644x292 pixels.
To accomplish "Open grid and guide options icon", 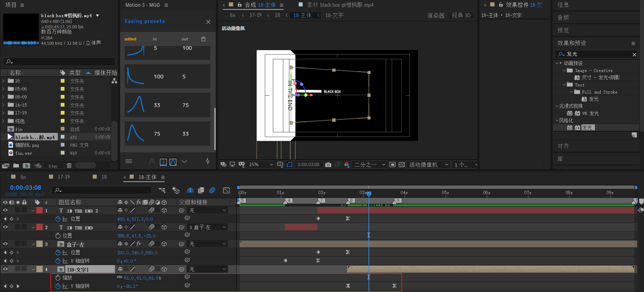I will pos(280,165).
